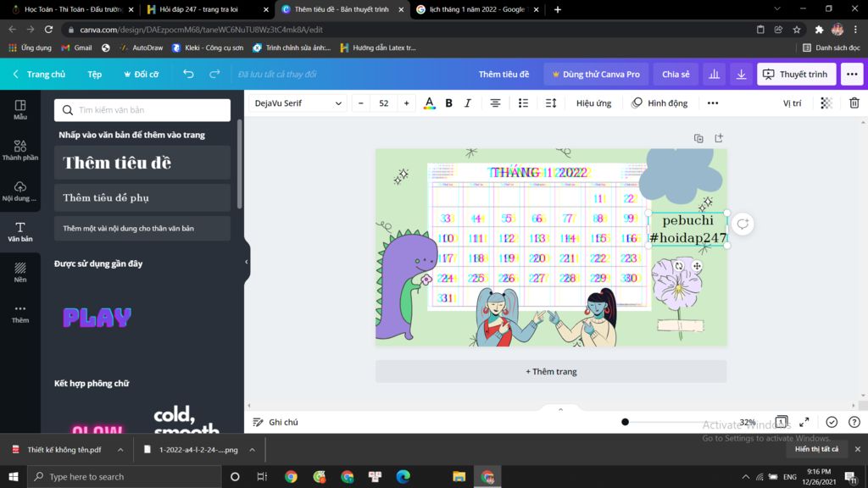Select the PLAY text style thumbnail
The height and width of the screenshot is (488, 868).
pyautogui.click(x=97, y=318)
